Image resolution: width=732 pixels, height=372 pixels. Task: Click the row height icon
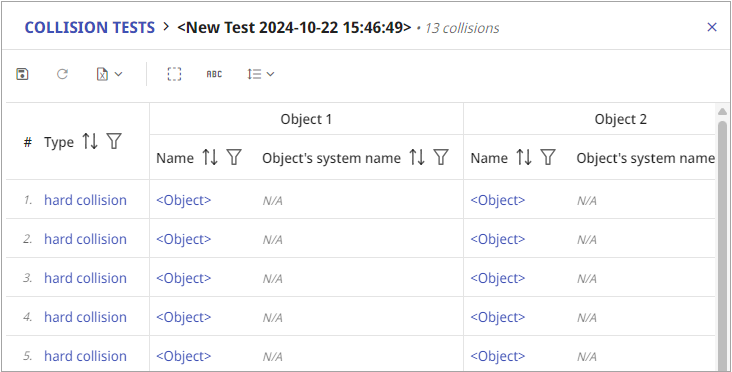coord(254,74)
